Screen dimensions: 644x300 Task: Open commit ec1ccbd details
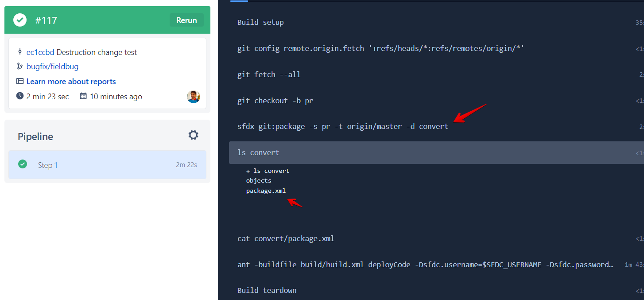pos(39,52)
